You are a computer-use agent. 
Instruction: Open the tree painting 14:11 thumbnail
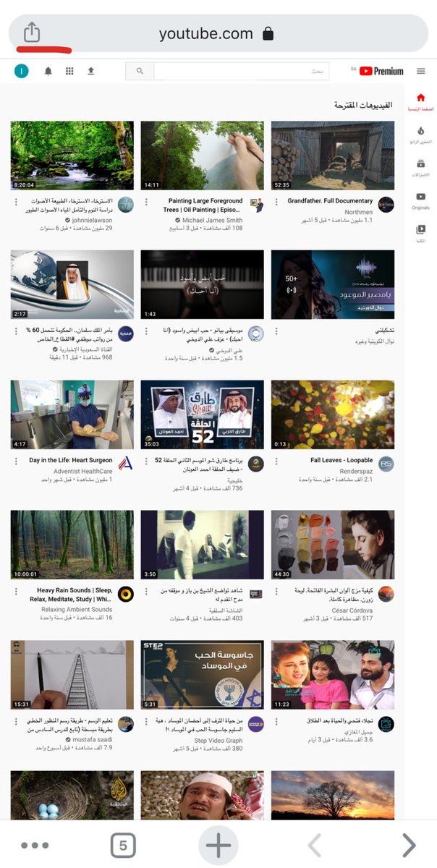point(203,156)
